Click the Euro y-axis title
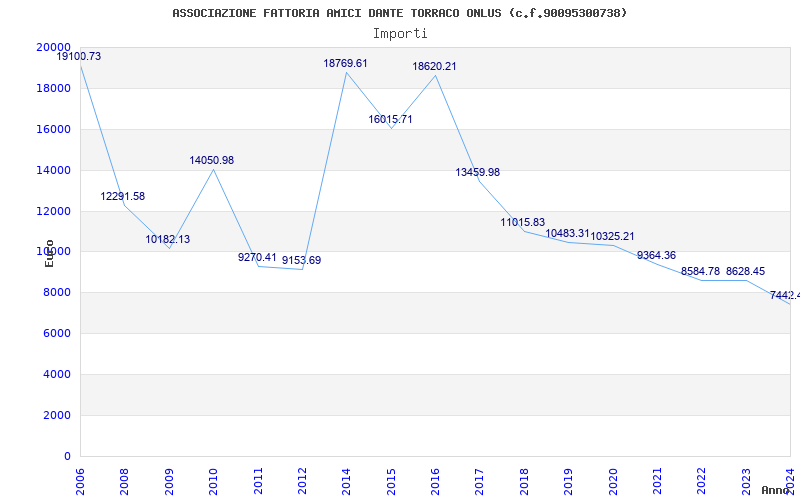The image size is (800, 500). click(x=49, y=254)
